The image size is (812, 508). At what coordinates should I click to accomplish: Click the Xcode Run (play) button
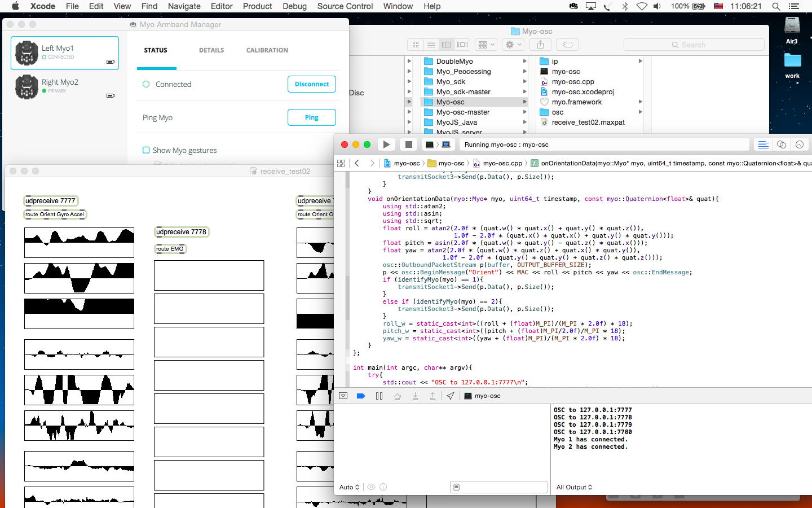click(x=386, y=144)
